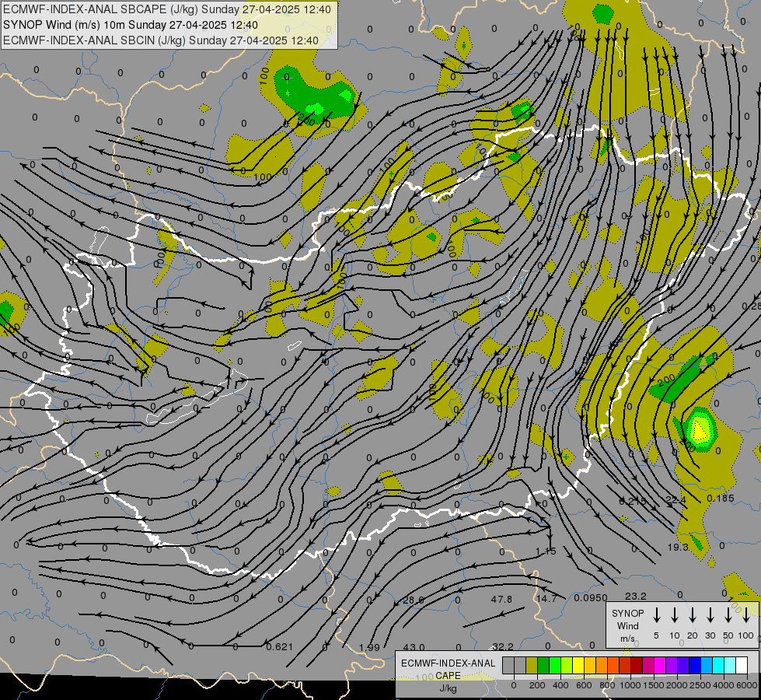The image size is (761, 700).
Task: Click the 5 m/s wind arrow in legend
Action: click(x=656, y=615)
